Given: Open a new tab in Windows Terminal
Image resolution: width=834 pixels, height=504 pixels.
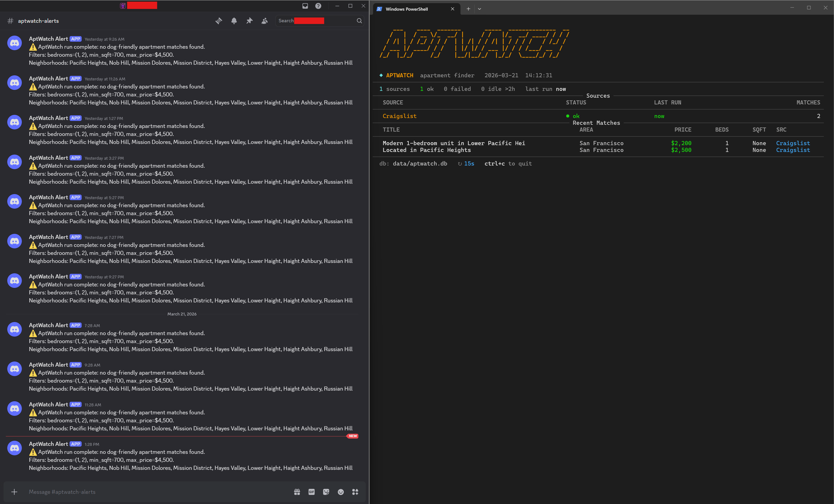Looking at the screenshot, I should coord(468,9).
